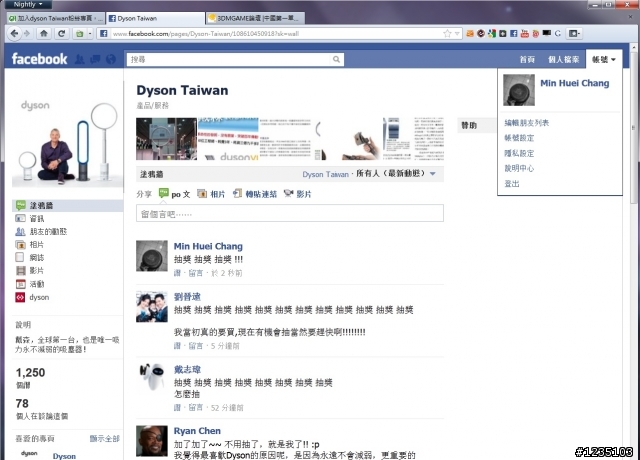Click Dyson Taiwan filter link on wall
The width and height of the screenshot is (640, 460).
point(325,174)
